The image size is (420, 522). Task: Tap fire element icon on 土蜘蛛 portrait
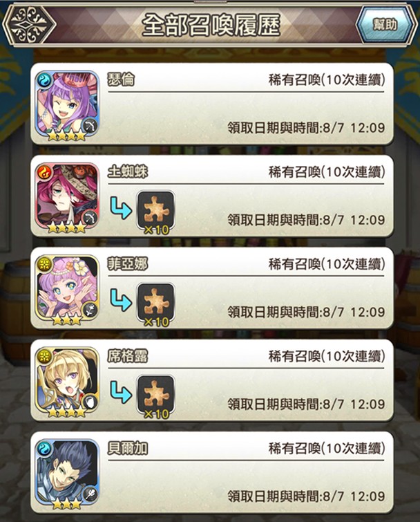pos(44,172)
